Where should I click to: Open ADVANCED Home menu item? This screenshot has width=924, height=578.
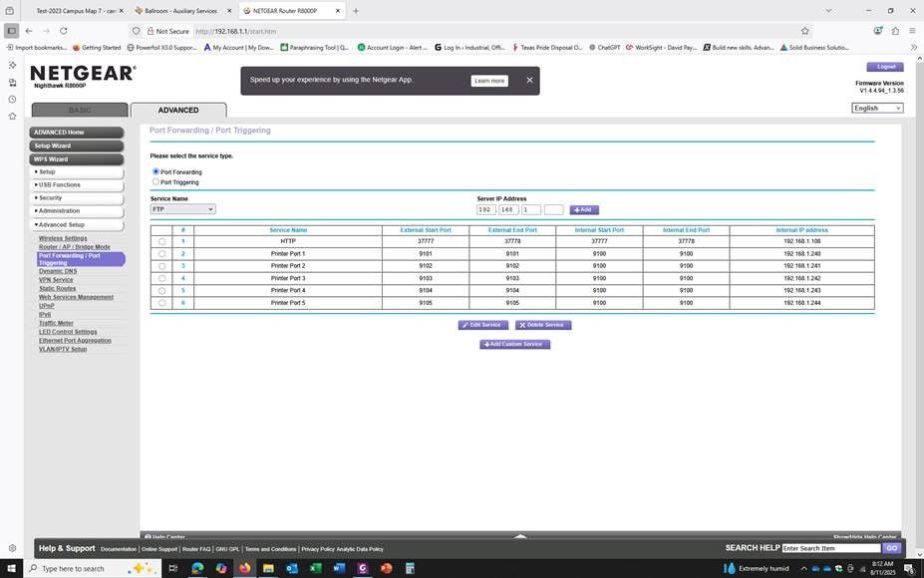point(77,132)
